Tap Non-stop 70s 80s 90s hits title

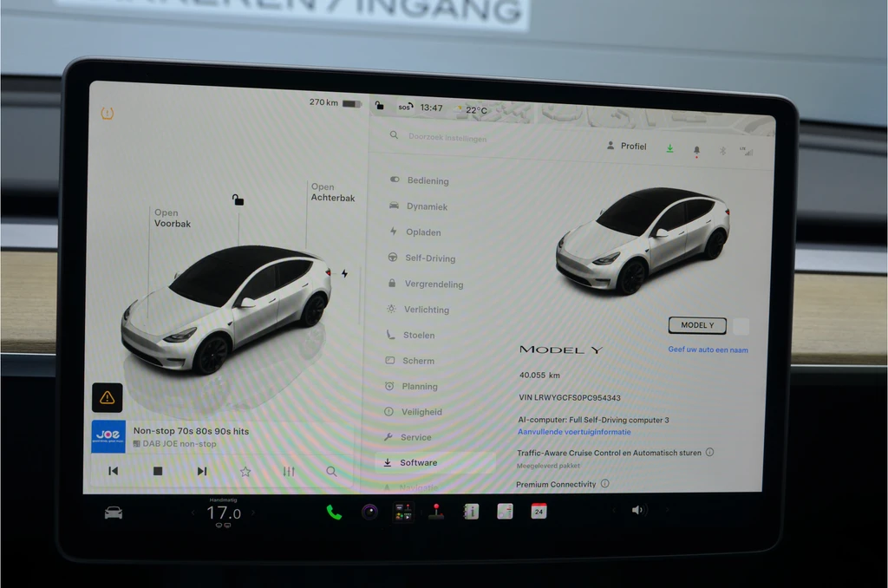click(x=191, y=431)
